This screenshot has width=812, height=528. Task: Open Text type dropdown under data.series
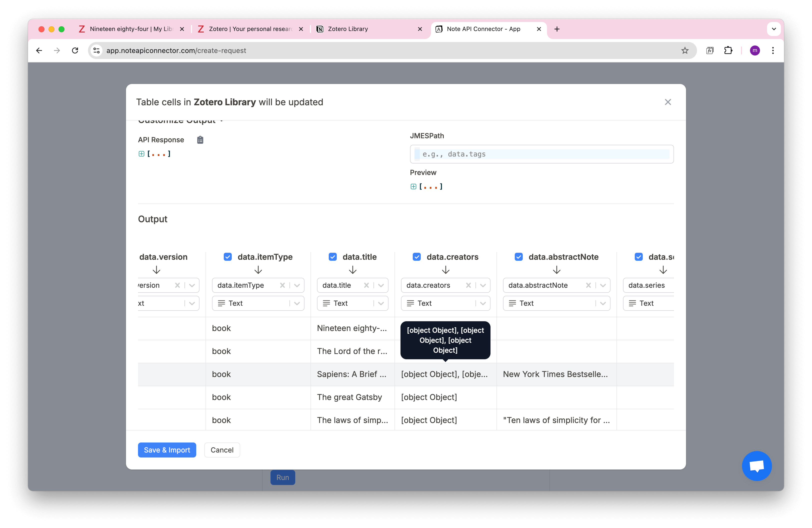648,303
